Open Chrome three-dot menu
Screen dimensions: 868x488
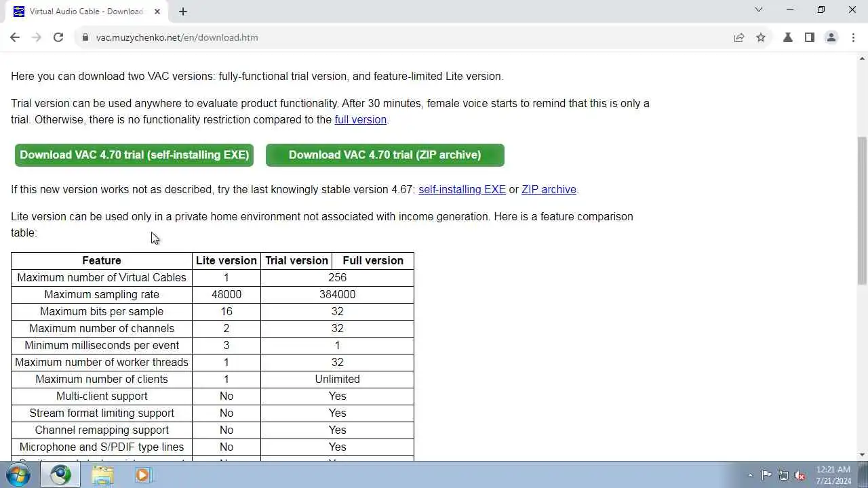(853, 37)
